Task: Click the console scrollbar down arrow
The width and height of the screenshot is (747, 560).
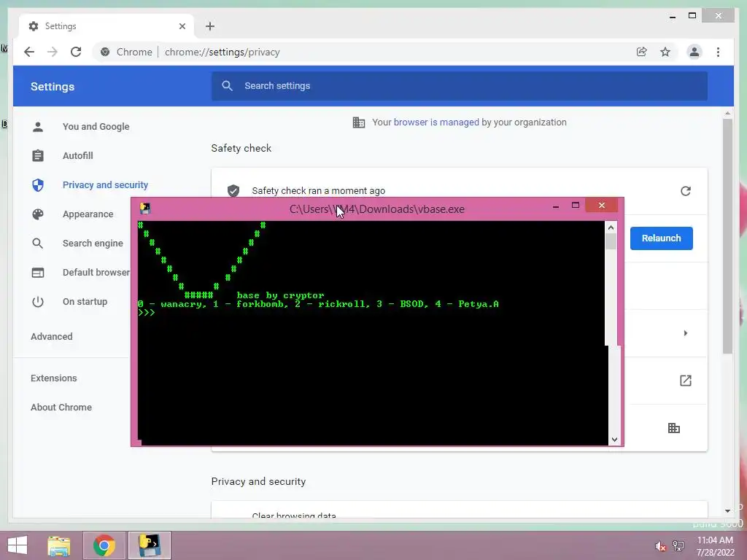Action: 614,440
